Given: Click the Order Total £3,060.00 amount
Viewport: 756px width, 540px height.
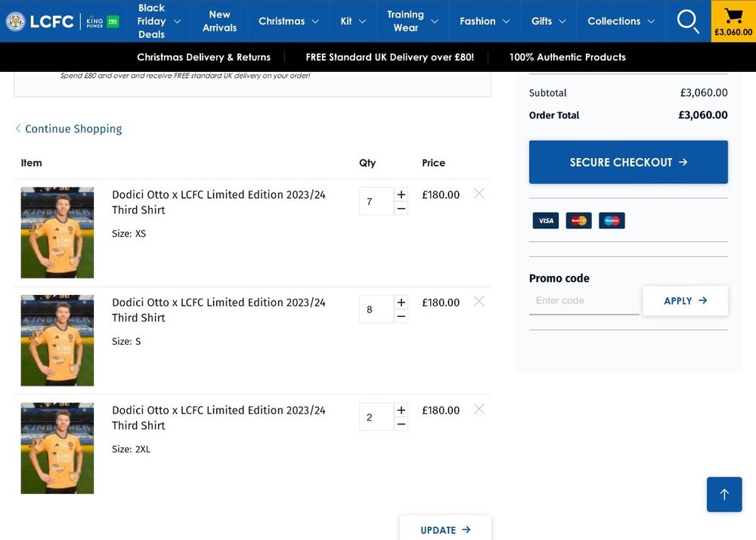Looking at the screenshot, I should point(703,115).
